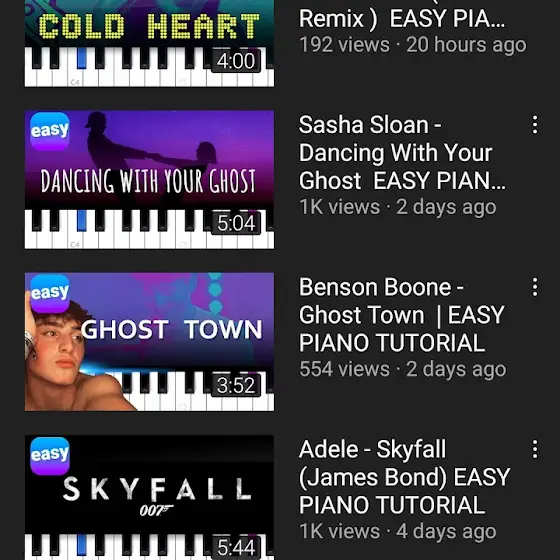This screenshot has width=560, height=560.
Task: Click 554 views 2 days ago text
Action: pos(402,369)
